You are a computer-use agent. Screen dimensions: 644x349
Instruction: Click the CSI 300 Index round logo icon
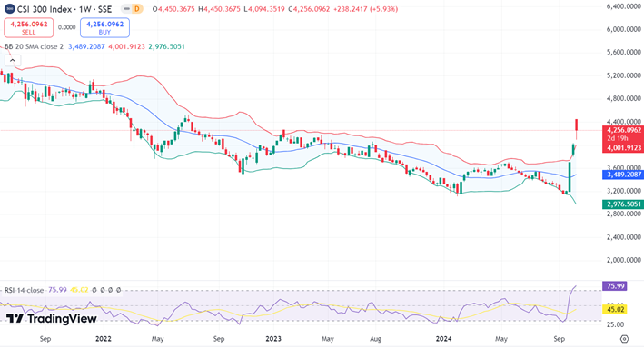point(10,8)
